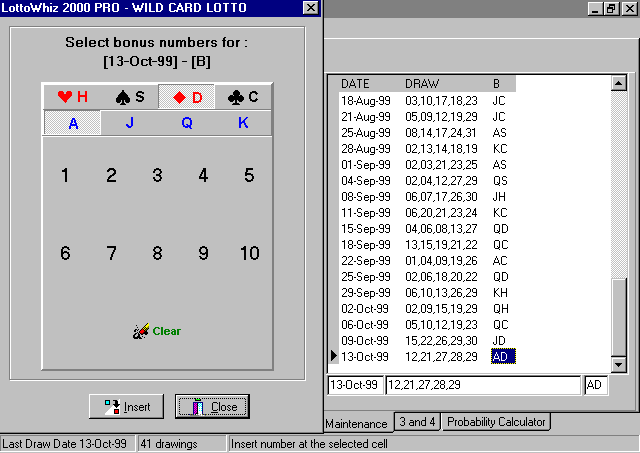Click the JD bonus cell for 09-Oct-99
Screen dimensions: 640x453
(x=499, y=341)
